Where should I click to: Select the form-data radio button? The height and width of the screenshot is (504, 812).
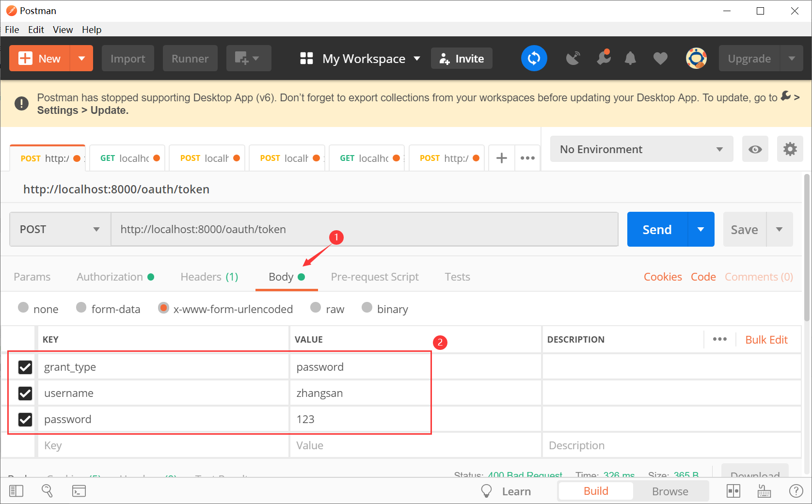tap(81, 307)
